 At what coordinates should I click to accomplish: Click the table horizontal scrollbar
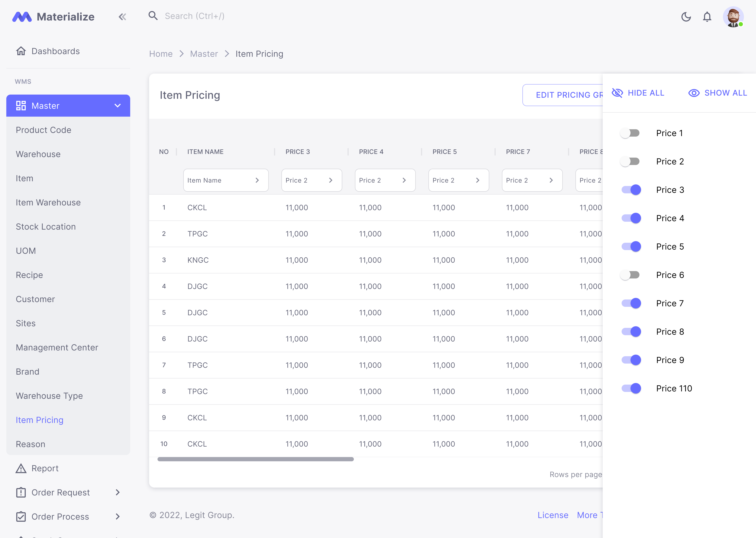click(x=255, y=459)
